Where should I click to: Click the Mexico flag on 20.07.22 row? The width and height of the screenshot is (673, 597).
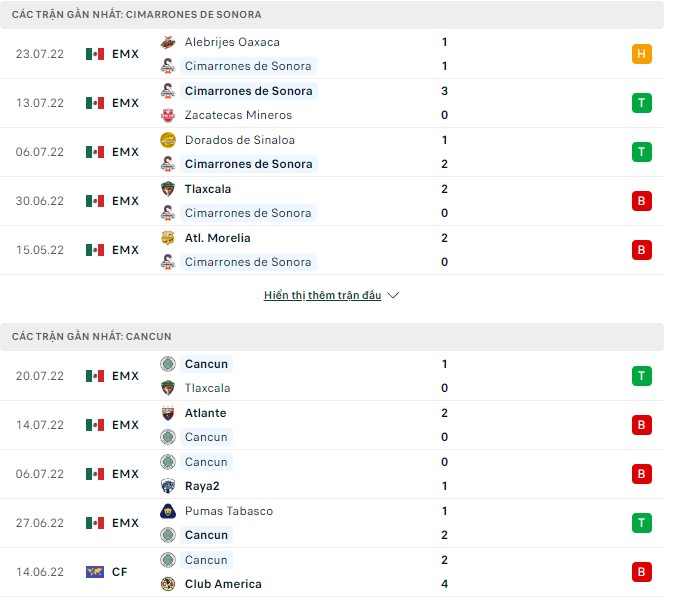pos(95,376)
